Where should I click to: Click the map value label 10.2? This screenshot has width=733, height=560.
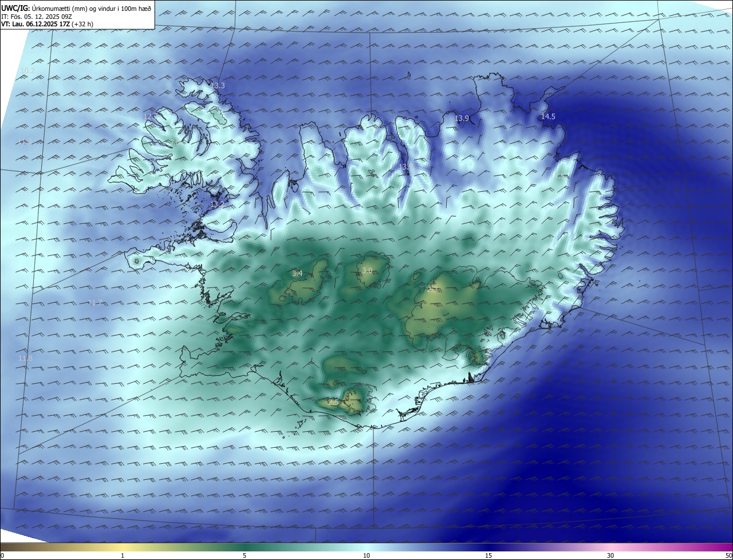tap(27, 70)
